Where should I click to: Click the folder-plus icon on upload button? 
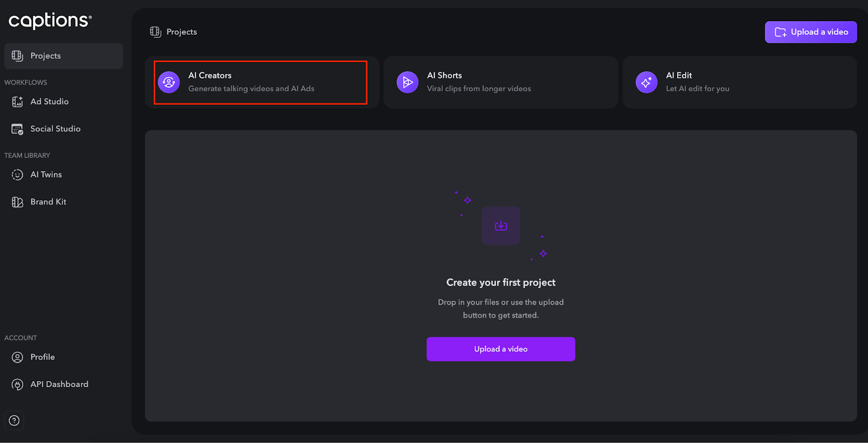781,32
